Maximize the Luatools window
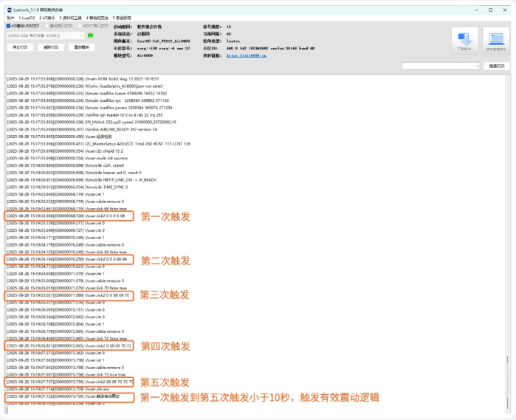 [490, 10]
